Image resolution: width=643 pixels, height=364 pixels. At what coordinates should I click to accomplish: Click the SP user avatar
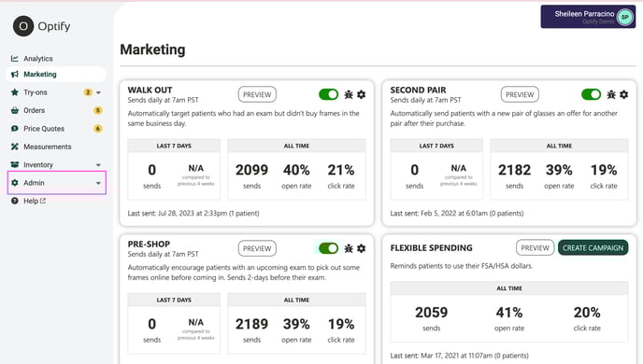pyautogui.click(x=625, y=17)
